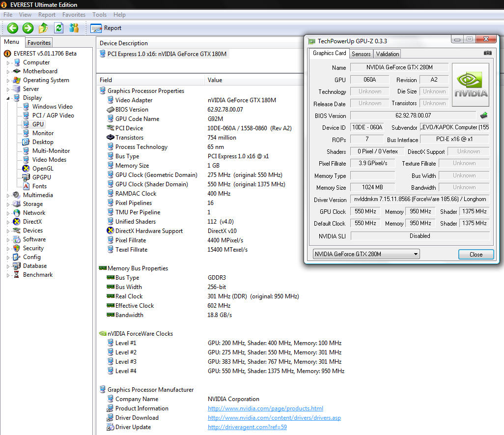The width and height of the screenshot is (504, 435).
Task: Open the View menu
Action: pos(25,15)
